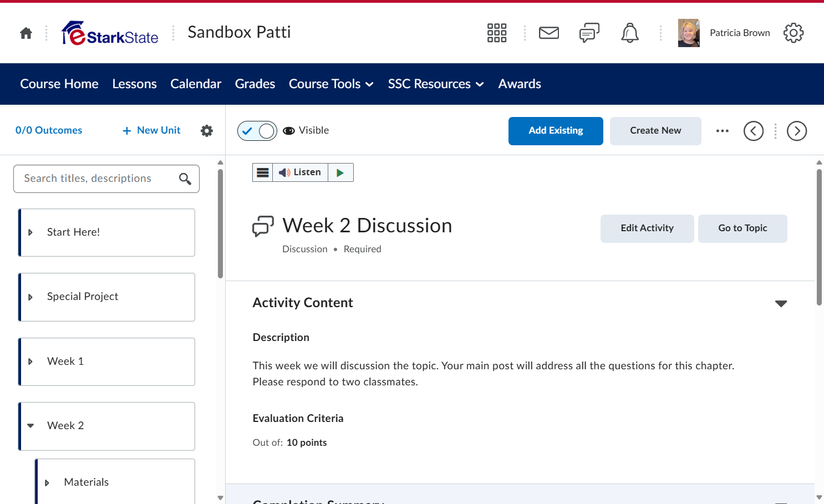
Task: Select the Materials lesson title
Action: [87, 482]
